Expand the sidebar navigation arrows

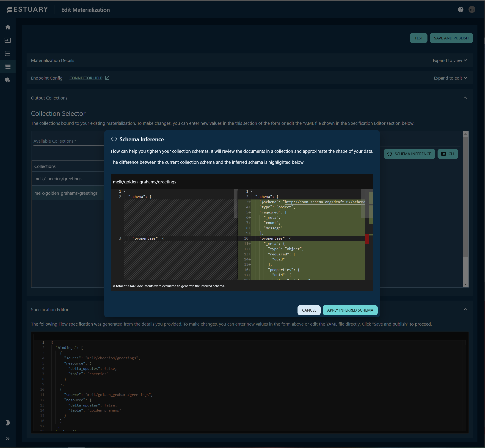coord(8,439)
